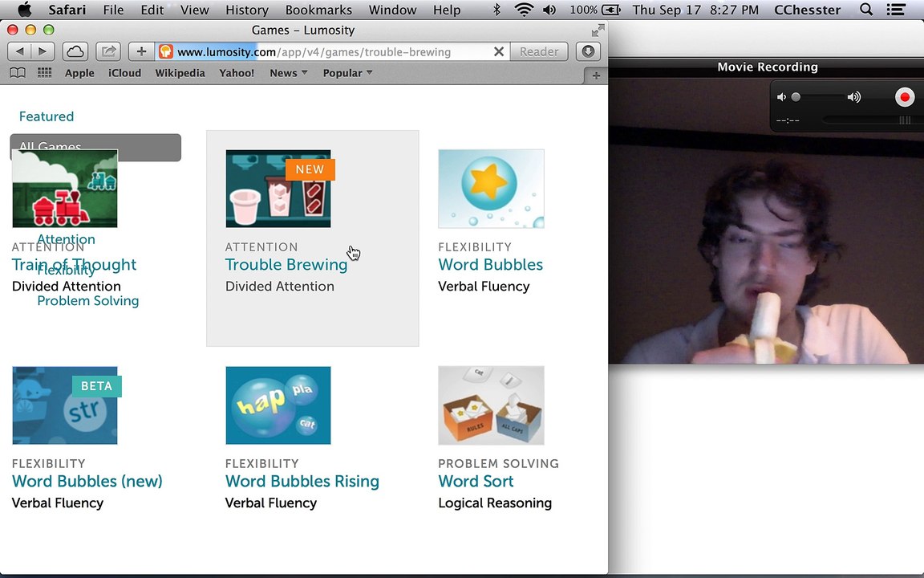Click the Share toolbar icon

click(107, 52)
